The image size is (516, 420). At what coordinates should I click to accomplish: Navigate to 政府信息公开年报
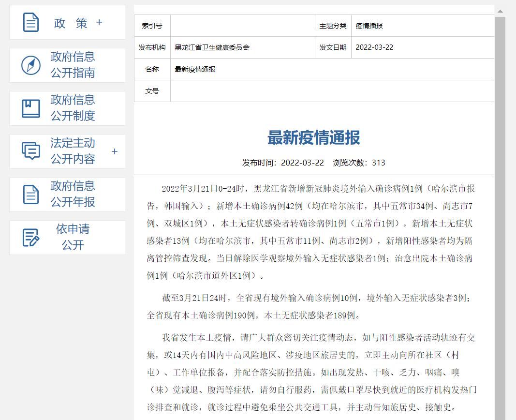pos(73,195)
